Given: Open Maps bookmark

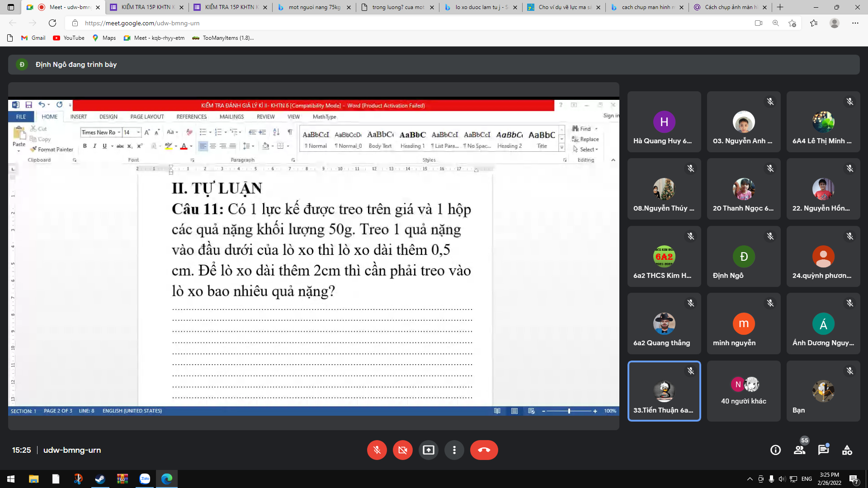Looking at the screenshot, I should pos(104,38).
